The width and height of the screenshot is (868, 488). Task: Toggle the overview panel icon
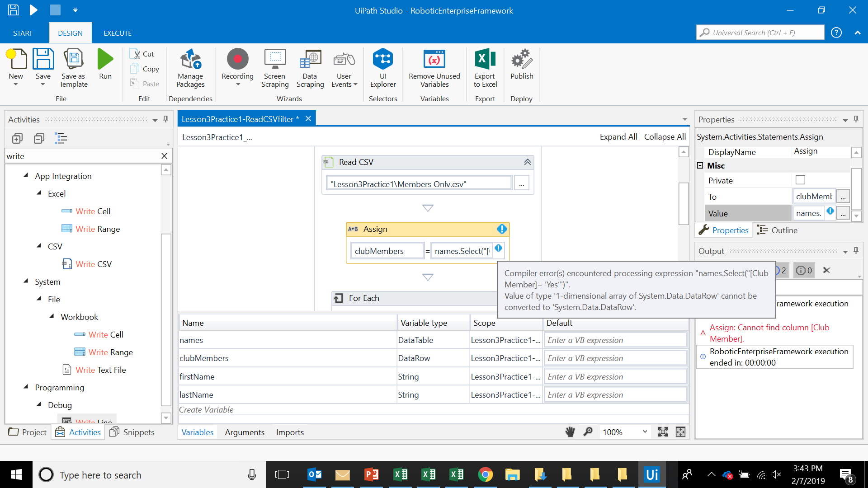click(x=680, y=432)
